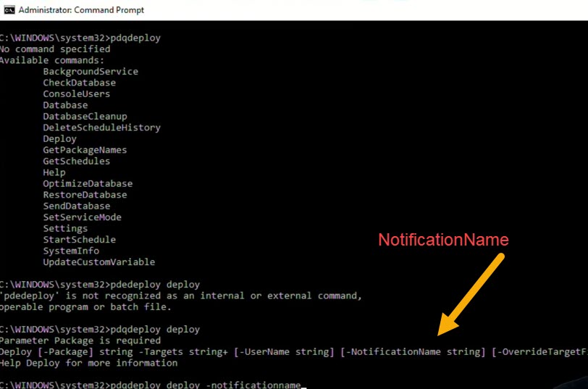Click the 'is not recognized' error line

point(181,296)
